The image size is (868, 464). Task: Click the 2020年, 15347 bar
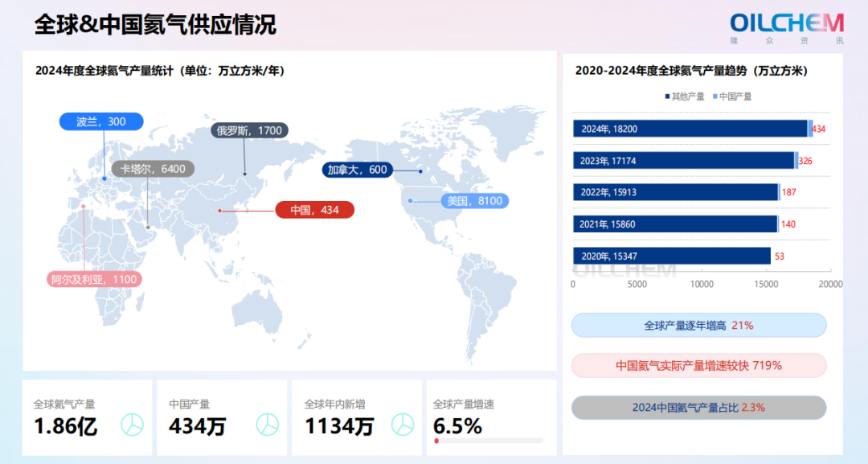671,256
